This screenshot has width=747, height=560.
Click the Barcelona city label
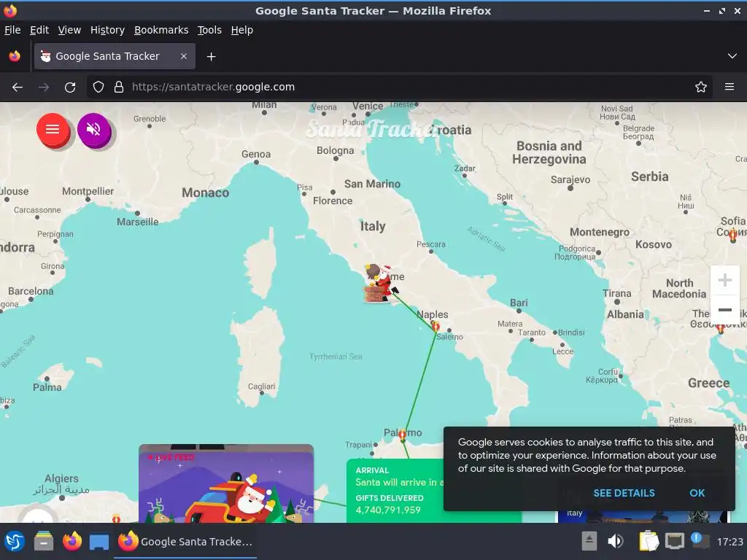point(31,291)
